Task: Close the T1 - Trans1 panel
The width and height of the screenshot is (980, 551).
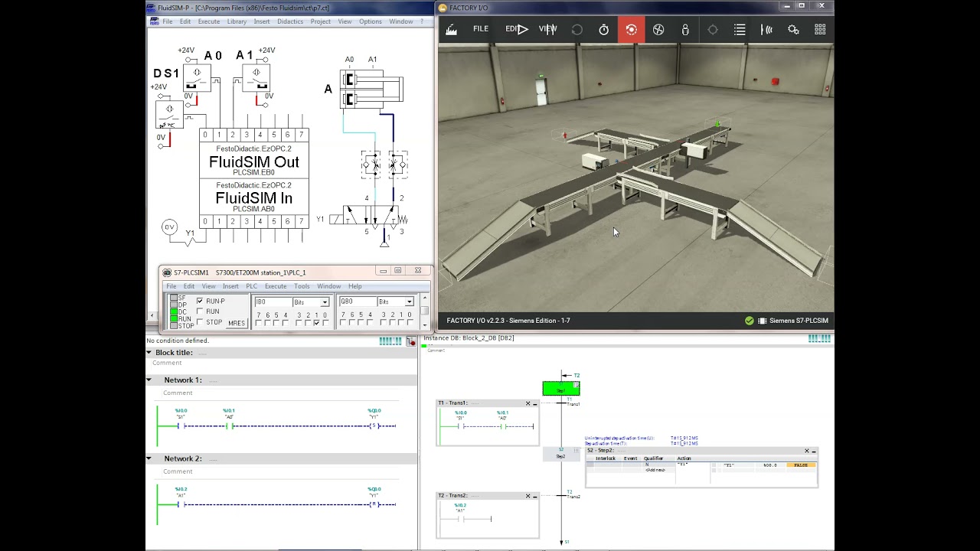Action: pyautogui.click(x=528, y=403)
